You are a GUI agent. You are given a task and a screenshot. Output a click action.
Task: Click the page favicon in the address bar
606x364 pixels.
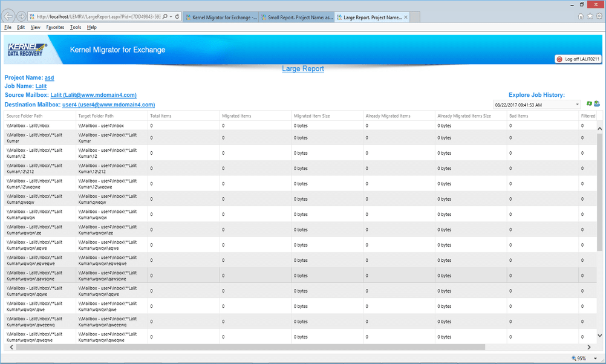(x=32, y=16)
